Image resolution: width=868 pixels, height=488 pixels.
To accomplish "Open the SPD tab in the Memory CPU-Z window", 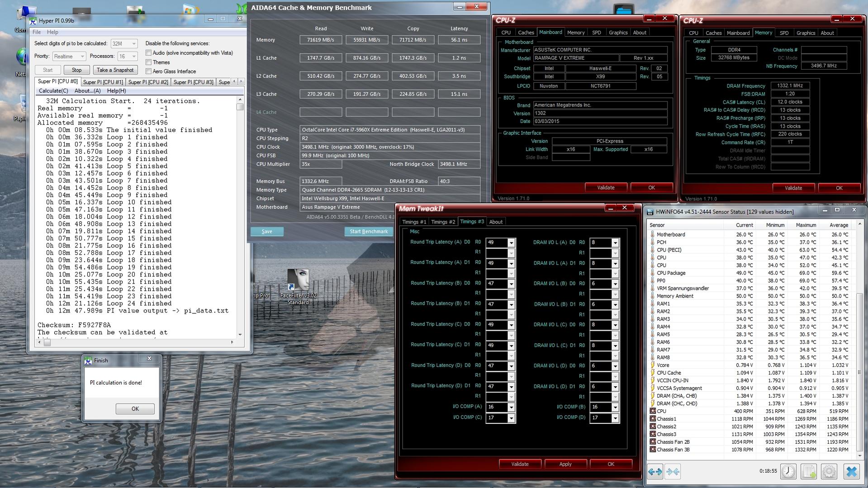I will coord(784,33).
